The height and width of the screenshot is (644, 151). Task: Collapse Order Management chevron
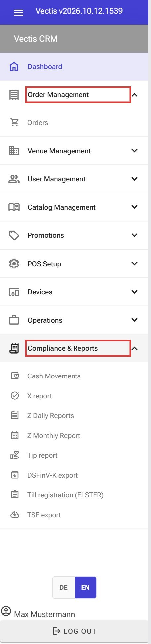pyautogui.click(x=134, y=95)
